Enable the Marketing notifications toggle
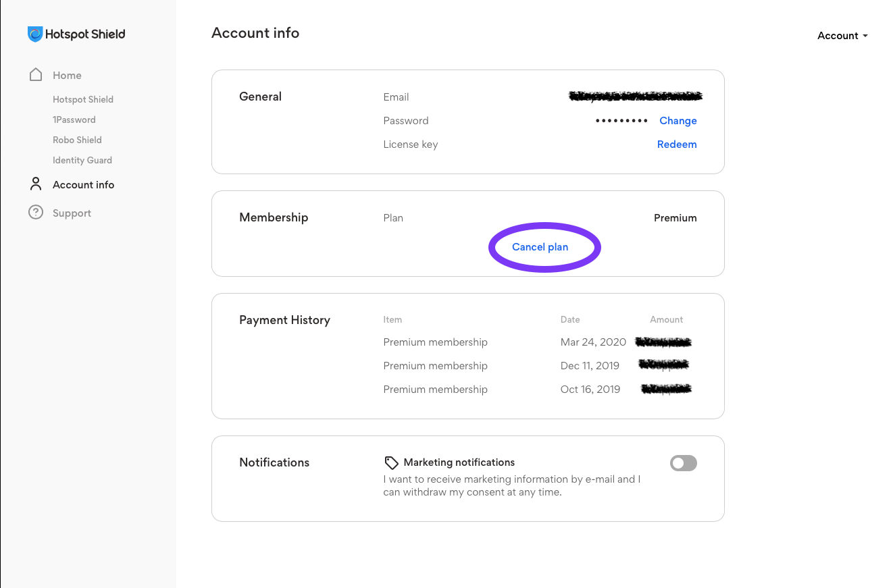This screenshot has height=588, width=893. pyautogui.click(x=683, y=463)
